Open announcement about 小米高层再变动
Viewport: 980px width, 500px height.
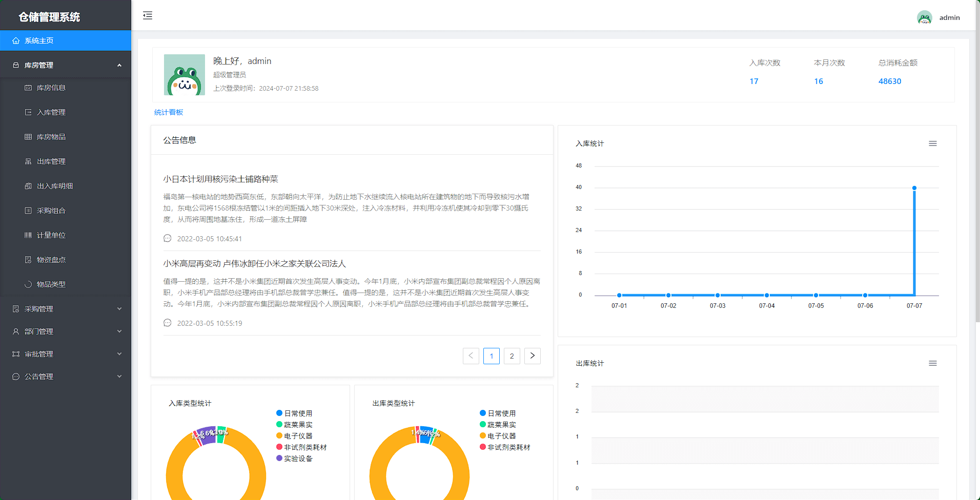(x=255, y=263)
